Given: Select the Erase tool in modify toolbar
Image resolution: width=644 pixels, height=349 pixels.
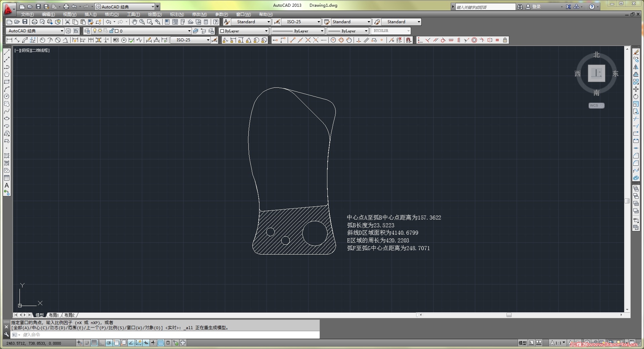Looking at the screenshot, I should tap(636, 52).
